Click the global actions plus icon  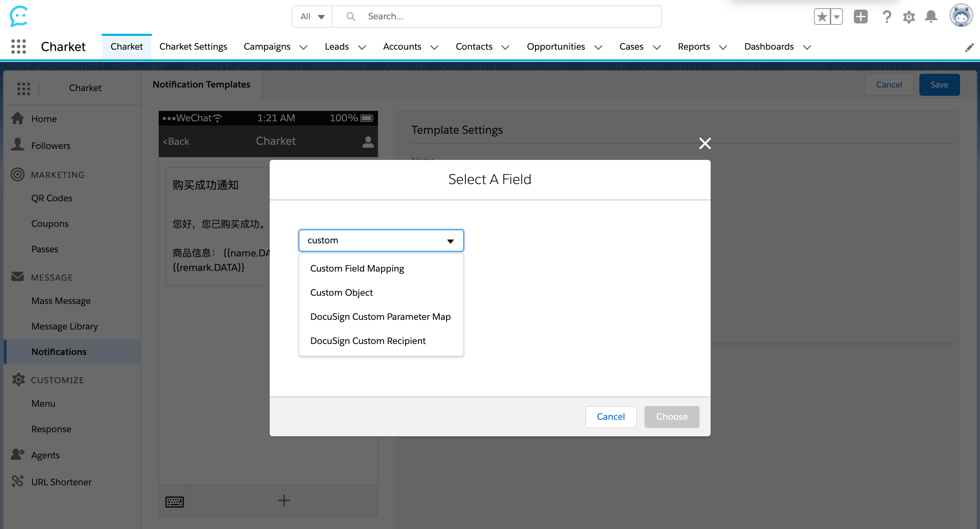coord(860,17)
